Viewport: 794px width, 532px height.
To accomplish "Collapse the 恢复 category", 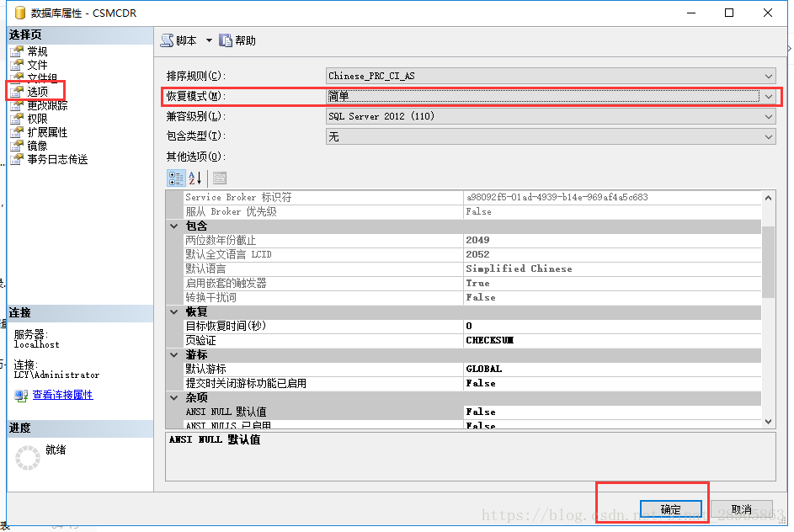I will coord(174,311).
